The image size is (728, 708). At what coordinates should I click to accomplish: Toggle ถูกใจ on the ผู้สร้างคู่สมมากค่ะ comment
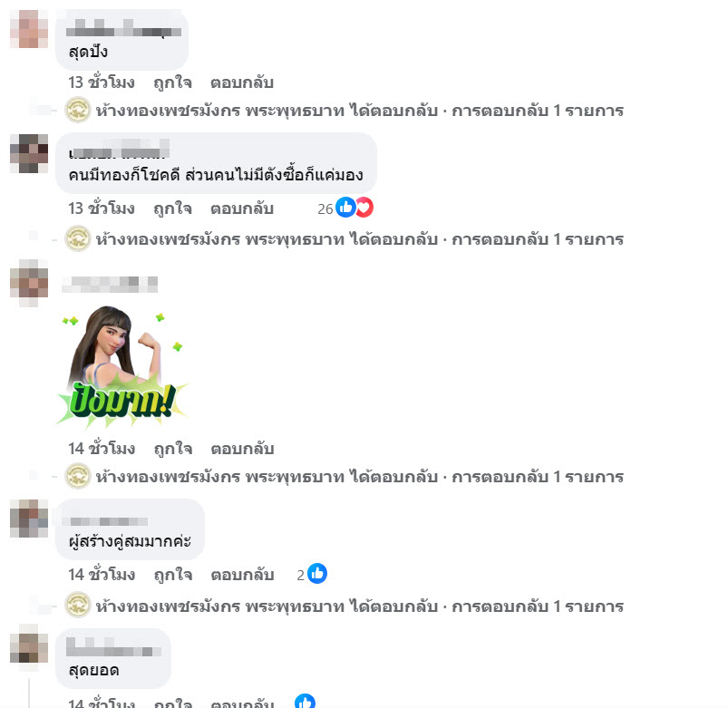click(x=173, y=575)
